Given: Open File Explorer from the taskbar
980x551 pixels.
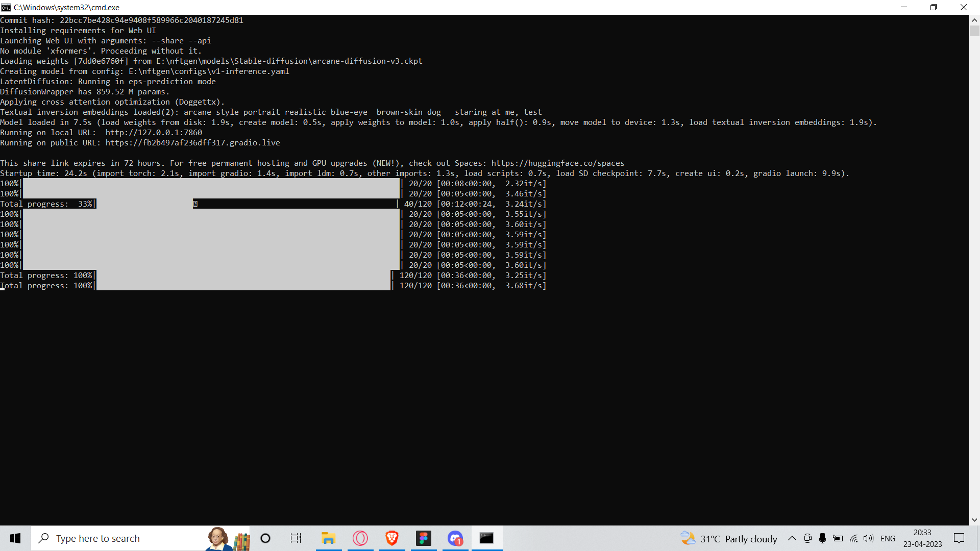Looking at the screenshot, I should click(x=328, y=538).
